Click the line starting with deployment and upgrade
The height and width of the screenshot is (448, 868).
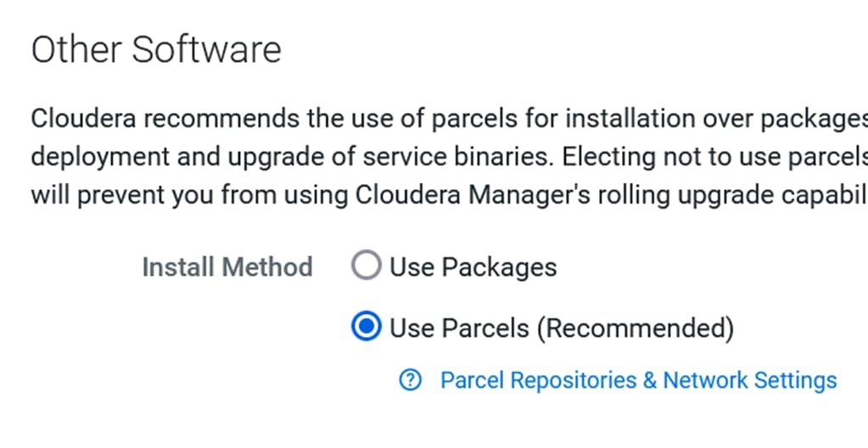click(x=449, y=157)
